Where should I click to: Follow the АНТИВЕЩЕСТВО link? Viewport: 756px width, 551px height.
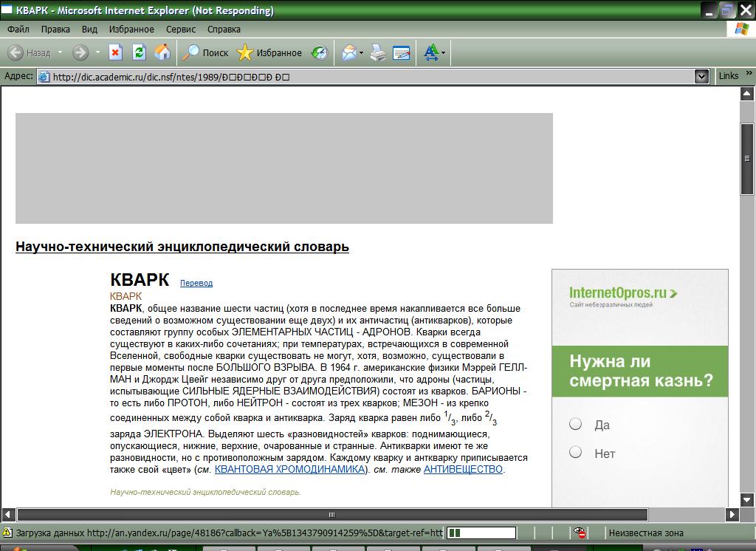point(463,469)
